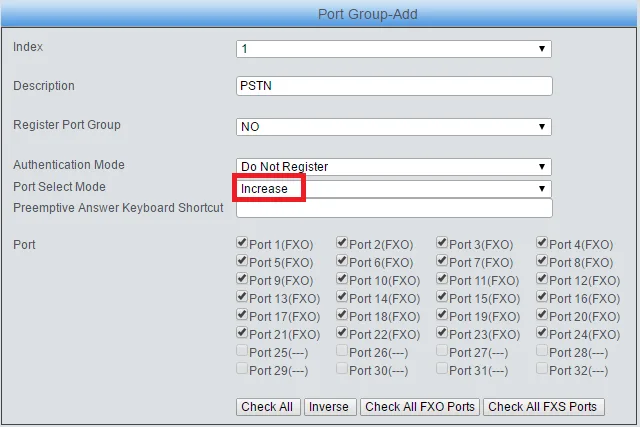Toggle the Port 4(FXO) checkbox

tap(542, 244)
